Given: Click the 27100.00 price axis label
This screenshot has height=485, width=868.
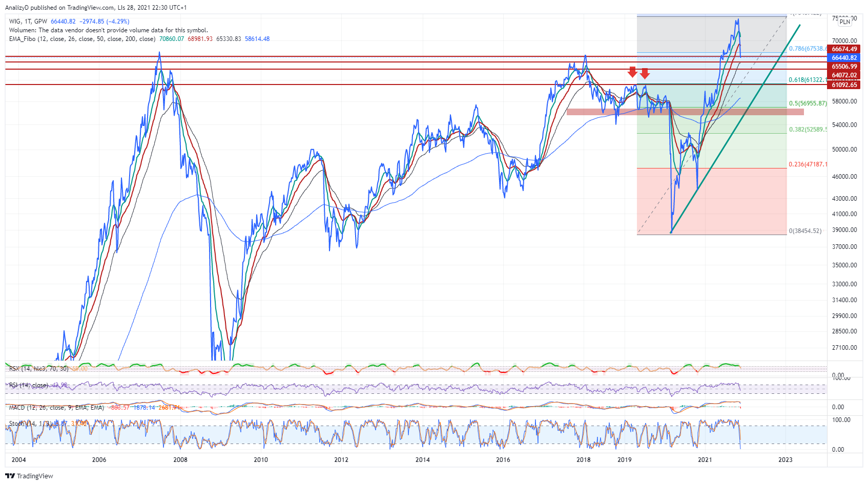Looking at the screenshot, I should click(844, 348).
